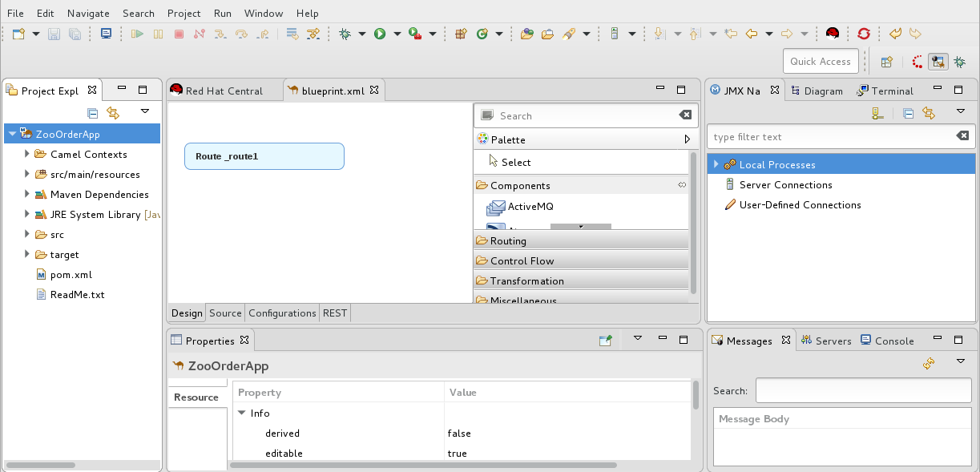Click the green Run button in toolbar
The width and height of the screenshot is (980, 472).
pos(380,34)
